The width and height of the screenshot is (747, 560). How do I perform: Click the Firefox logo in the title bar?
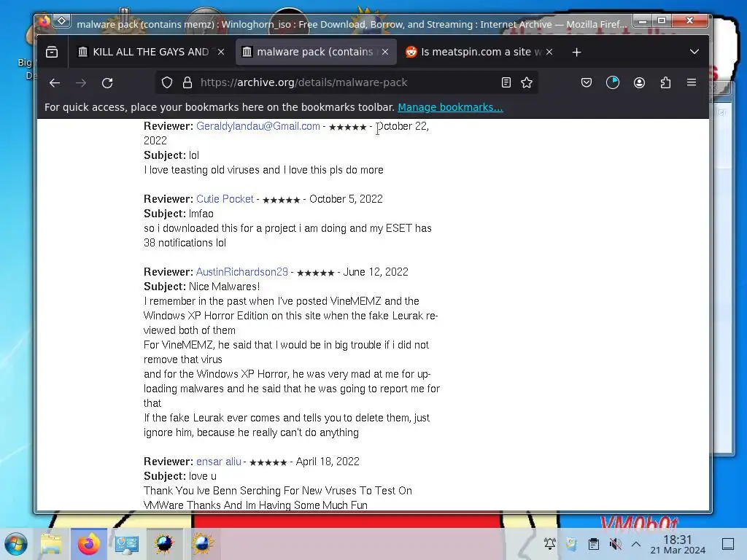44,21
